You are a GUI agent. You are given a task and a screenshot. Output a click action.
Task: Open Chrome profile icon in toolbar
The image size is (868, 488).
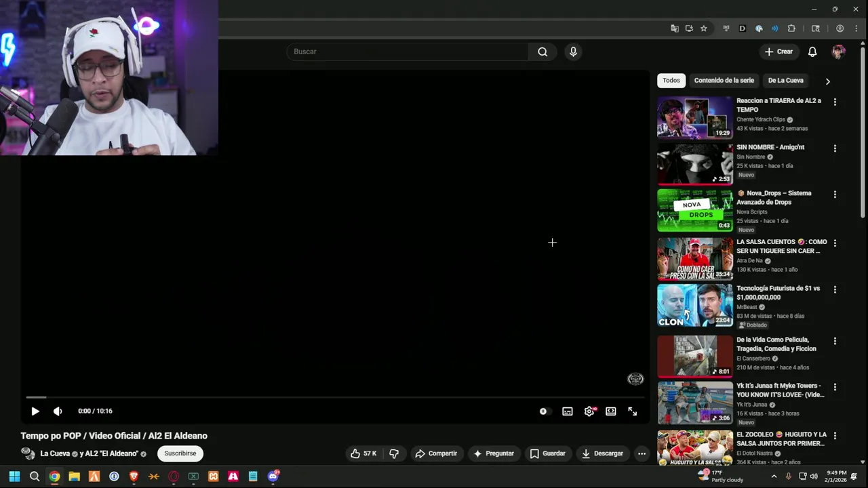(840, 28)
